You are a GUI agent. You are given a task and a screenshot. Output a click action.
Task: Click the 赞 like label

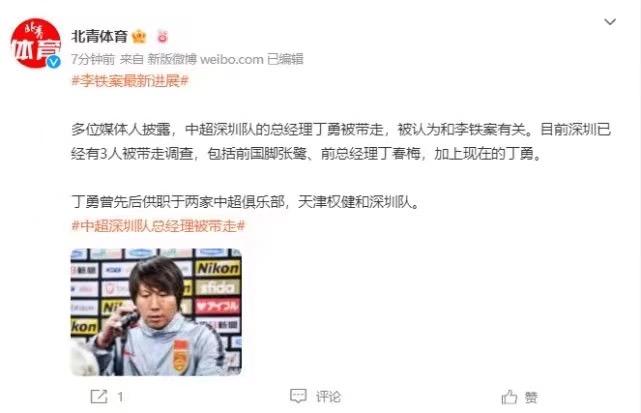click(531, 397)
